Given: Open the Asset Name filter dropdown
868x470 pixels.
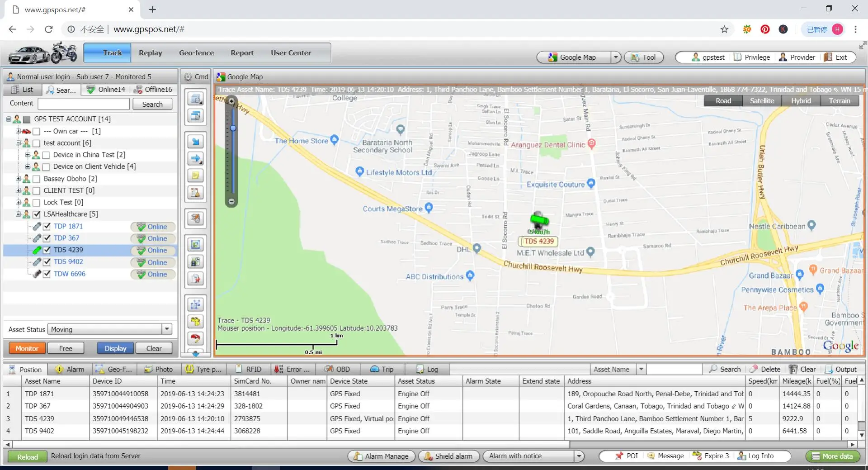Looking at the screenshot, I should 641,369.
